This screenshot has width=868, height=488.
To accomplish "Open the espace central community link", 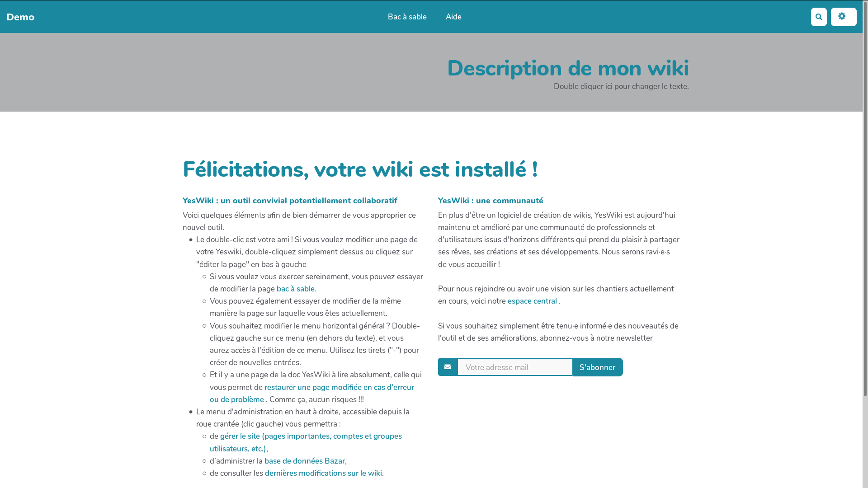I will point(532,301).
